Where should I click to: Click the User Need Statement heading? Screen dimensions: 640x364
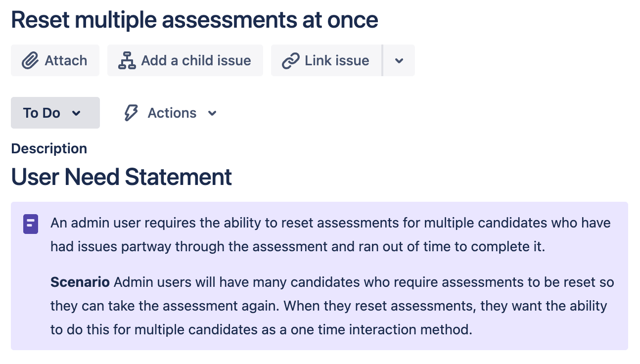(122, 177)
